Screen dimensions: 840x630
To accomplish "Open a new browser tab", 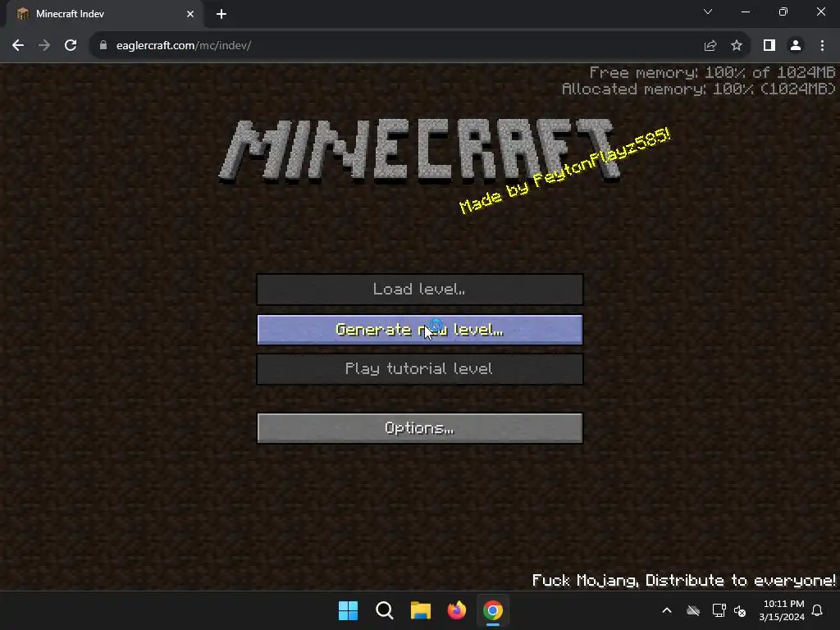I will (x=221, y=14).
